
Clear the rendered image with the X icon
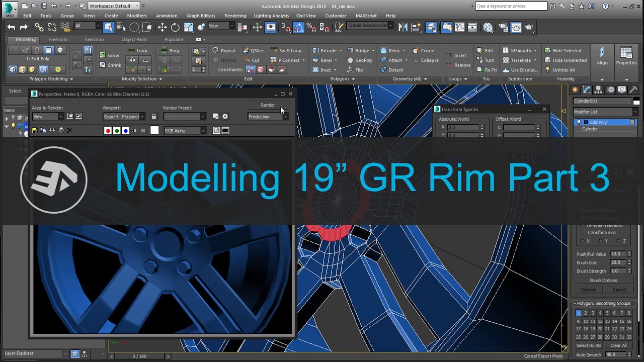(70, 130)
